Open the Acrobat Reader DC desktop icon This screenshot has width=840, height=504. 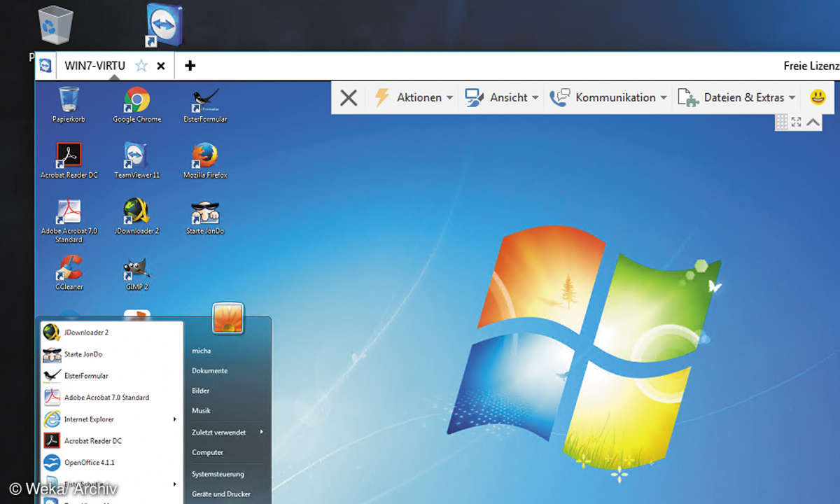(69, 157)
